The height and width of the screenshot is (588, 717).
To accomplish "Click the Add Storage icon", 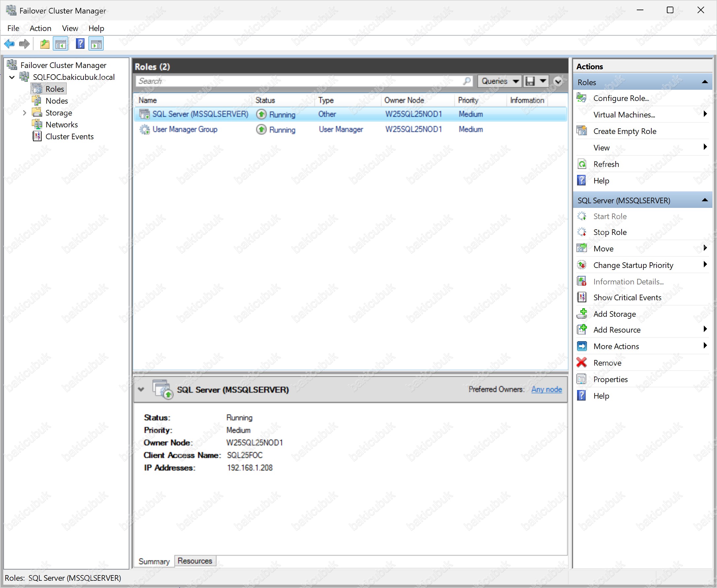I will pyautogui.click(x=581, y=314).
